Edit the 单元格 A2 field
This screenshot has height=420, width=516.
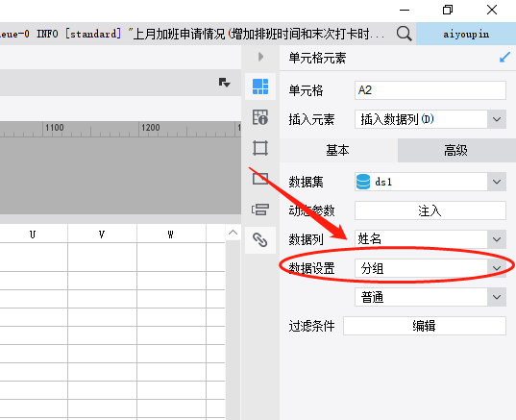(430, 90)
